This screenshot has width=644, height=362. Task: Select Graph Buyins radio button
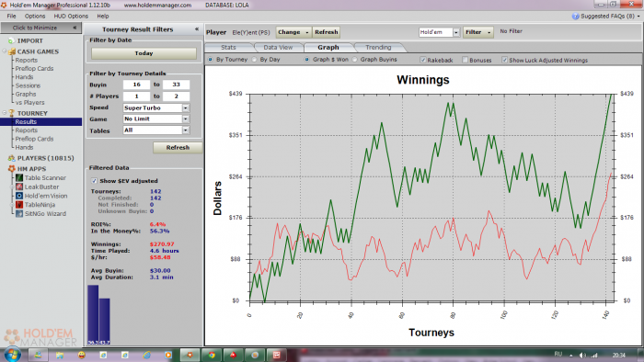[x=355, y=60]
